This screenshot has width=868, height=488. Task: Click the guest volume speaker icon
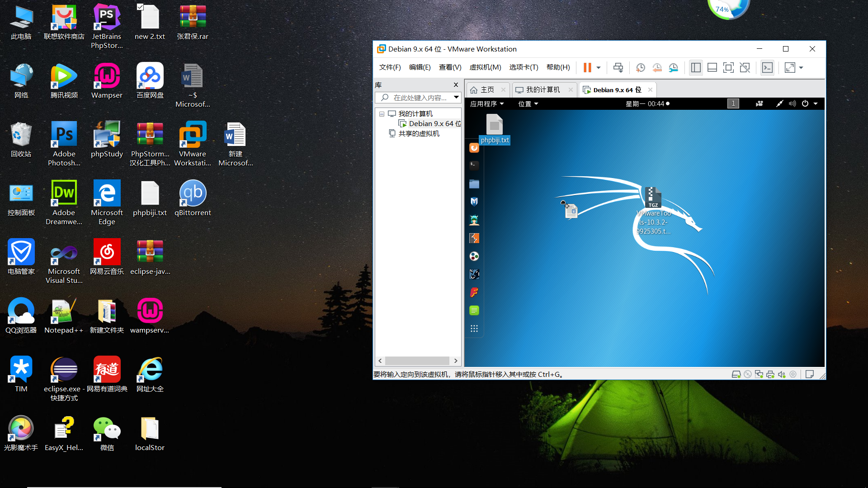coord(793,104)
